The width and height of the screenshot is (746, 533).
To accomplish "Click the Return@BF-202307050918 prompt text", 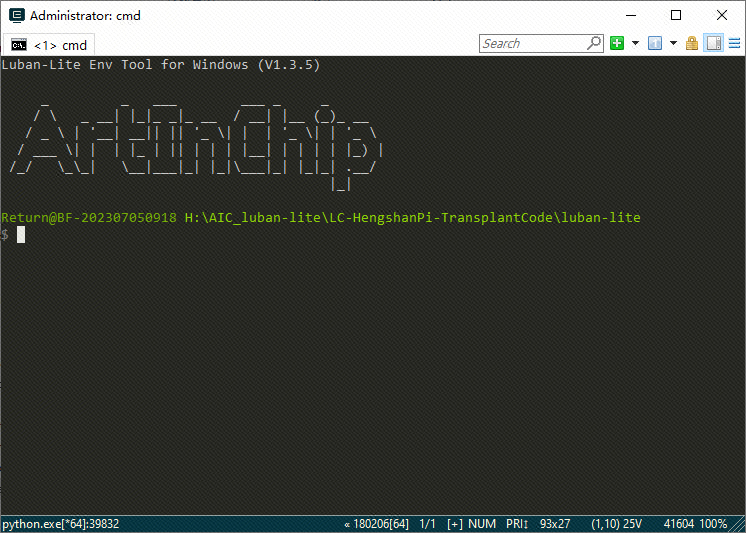I will pyautogui.click(x=89, y=218).
